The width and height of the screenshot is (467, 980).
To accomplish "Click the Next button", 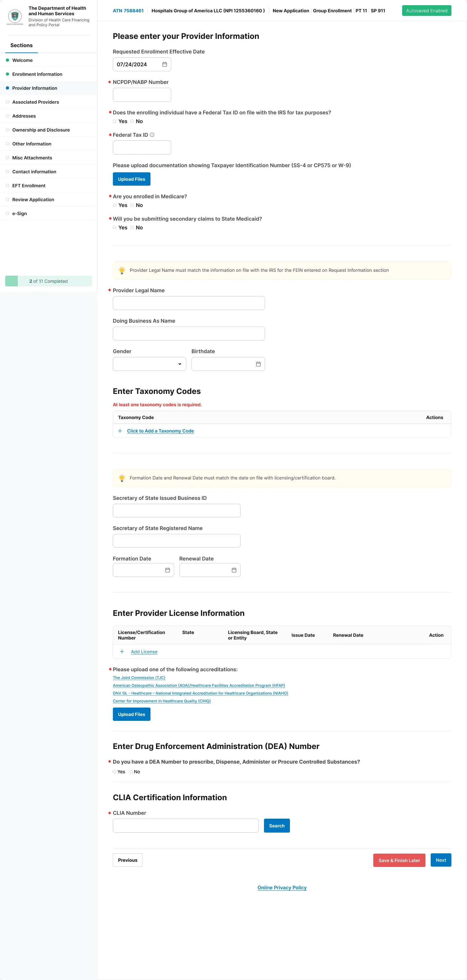I will [441, 860].
